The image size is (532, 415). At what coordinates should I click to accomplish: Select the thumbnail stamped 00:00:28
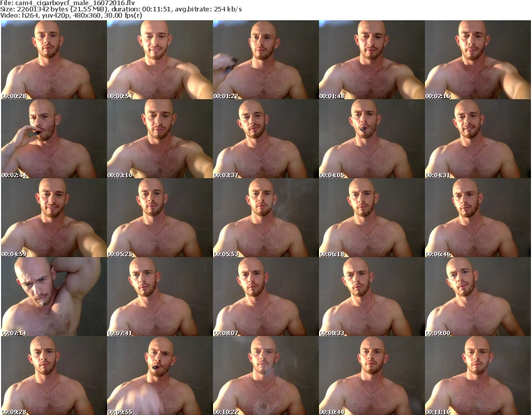tap(54, 60)
